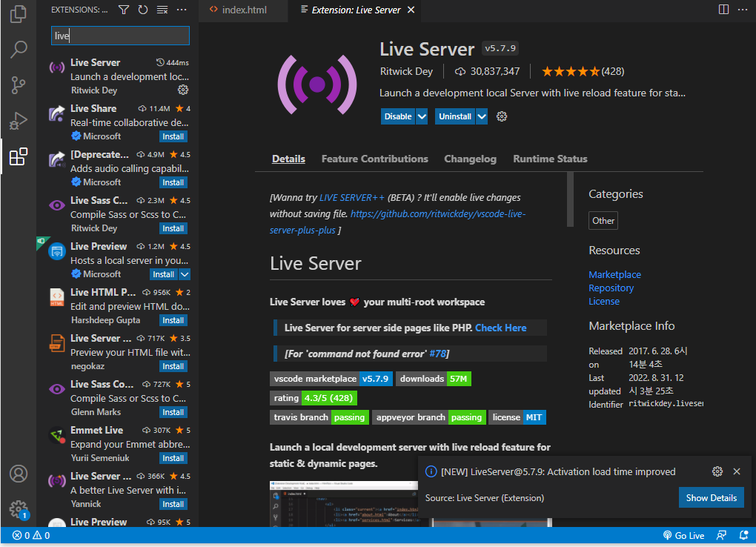Select Live Server in extensions list
The height and width of the screenshot is (547, 756).
119,76
